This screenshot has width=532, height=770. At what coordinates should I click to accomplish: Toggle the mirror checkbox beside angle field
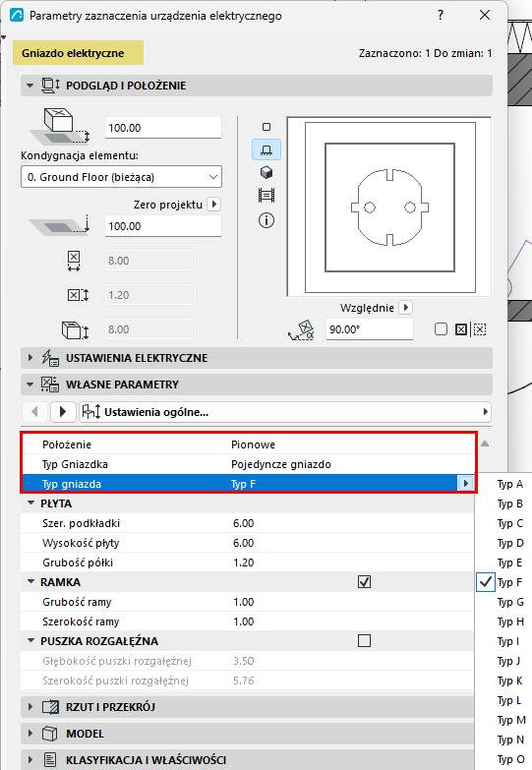click(x=441, y=329)
